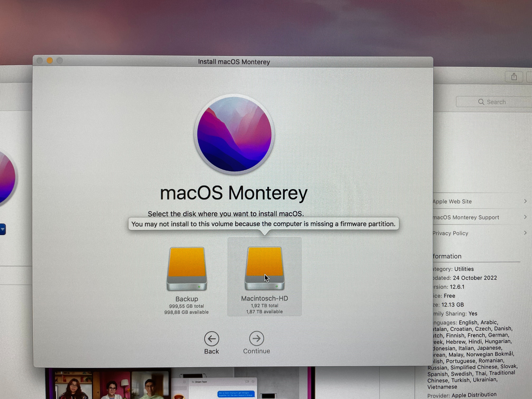This screenshot has height=399, width=532.
Task: Open the blue dropdown arrow at left edge
Action: [x=2, y=229]
